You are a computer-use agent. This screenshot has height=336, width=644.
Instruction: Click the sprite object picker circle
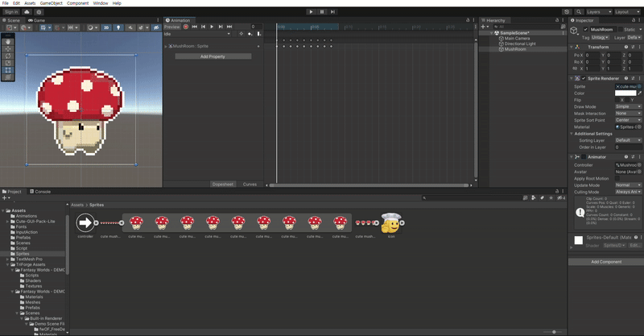pos(639,86)
